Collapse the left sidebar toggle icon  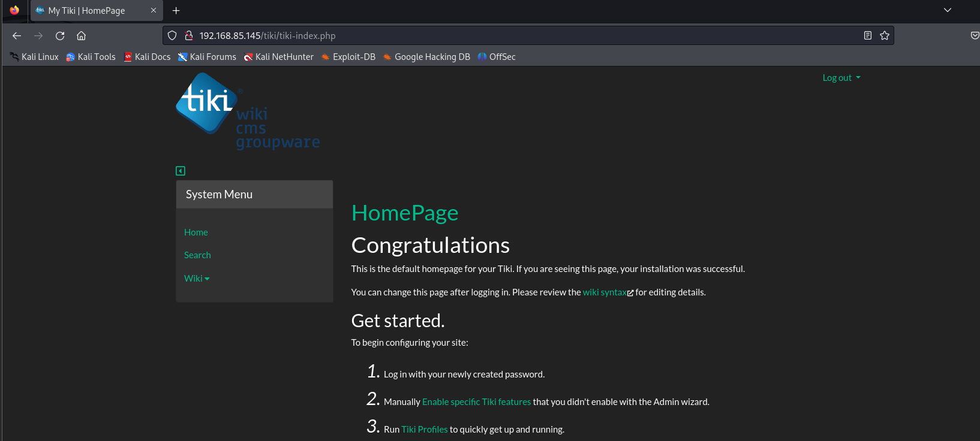pos(181,171)
